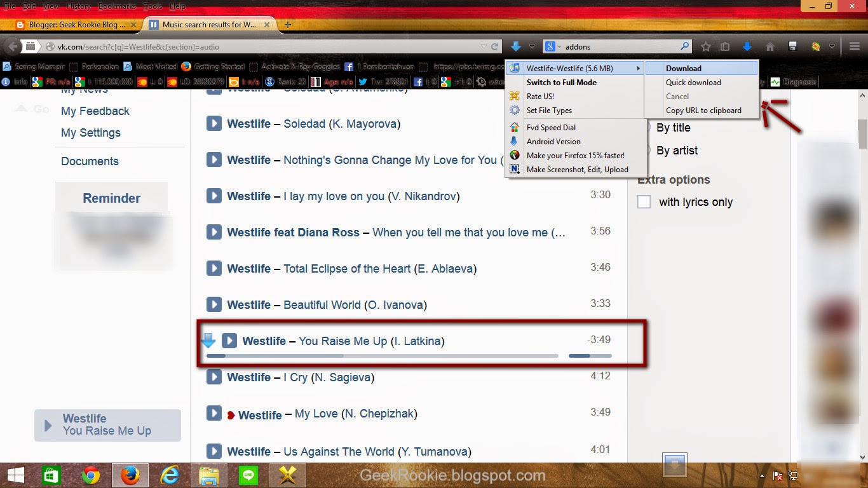Click Rate US! menu entry
This screenshot has width=868, height=488.
tap(576, 96)
